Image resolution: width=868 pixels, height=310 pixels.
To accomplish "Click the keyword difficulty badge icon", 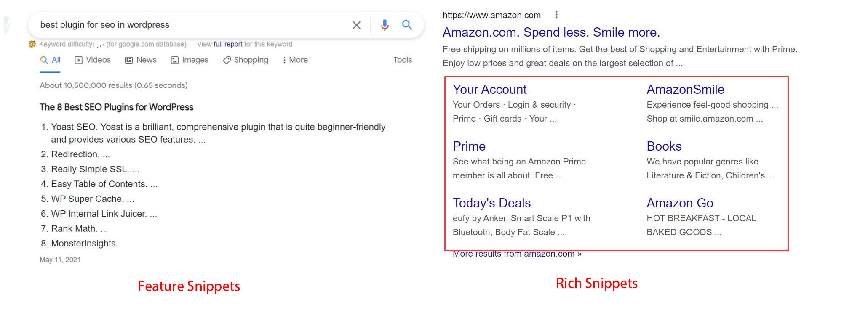I will pyautogui.click(x=32, y=43).
